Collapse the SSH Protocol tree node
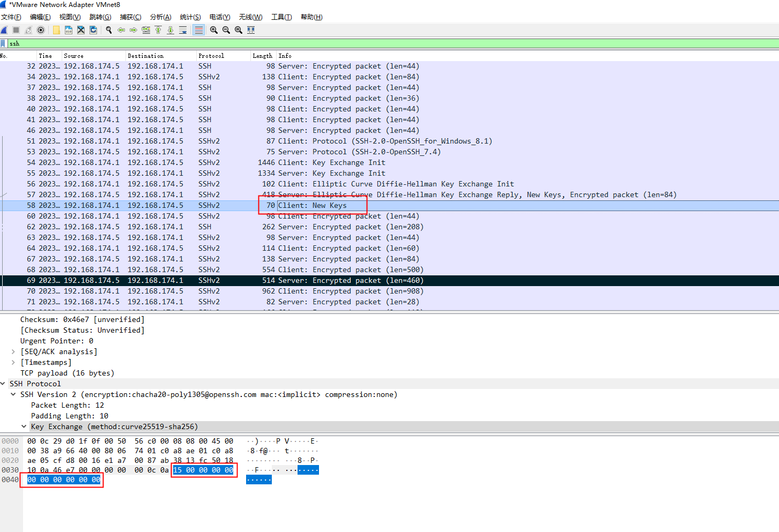Viewport: 779px width, 532px height. [3, 384]
